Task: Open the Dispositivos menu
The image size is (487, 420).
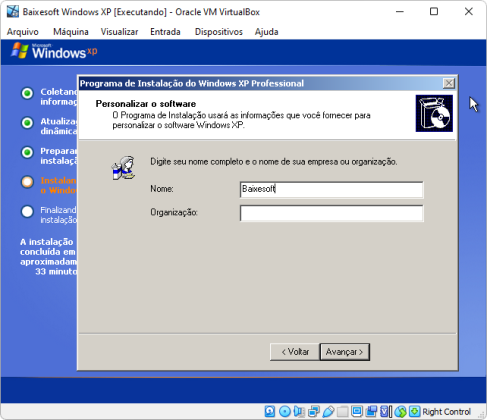Action: 219,32
